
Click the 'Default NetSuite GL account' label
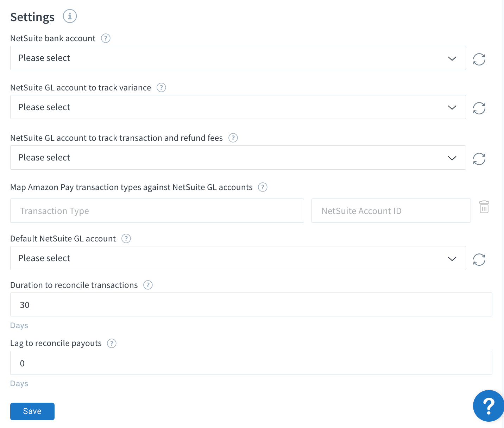click(x=63, y=239)
